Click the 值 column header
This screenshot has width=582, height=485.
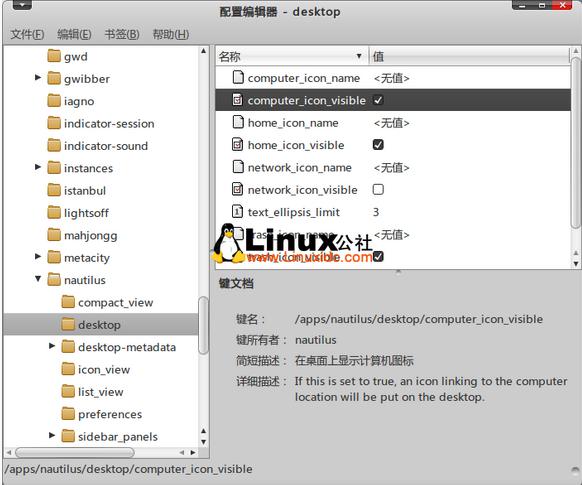click(469, 56)
